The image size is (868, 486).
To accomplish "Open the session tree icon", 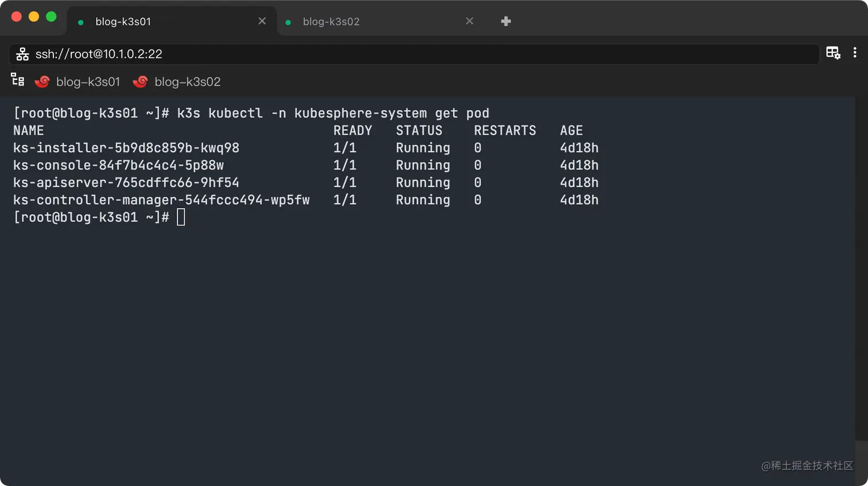I will point(17,80).
